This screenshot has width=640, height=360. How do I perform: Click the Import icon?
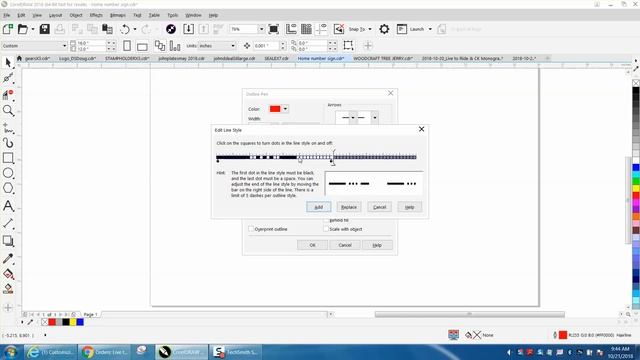coord(189,29)
